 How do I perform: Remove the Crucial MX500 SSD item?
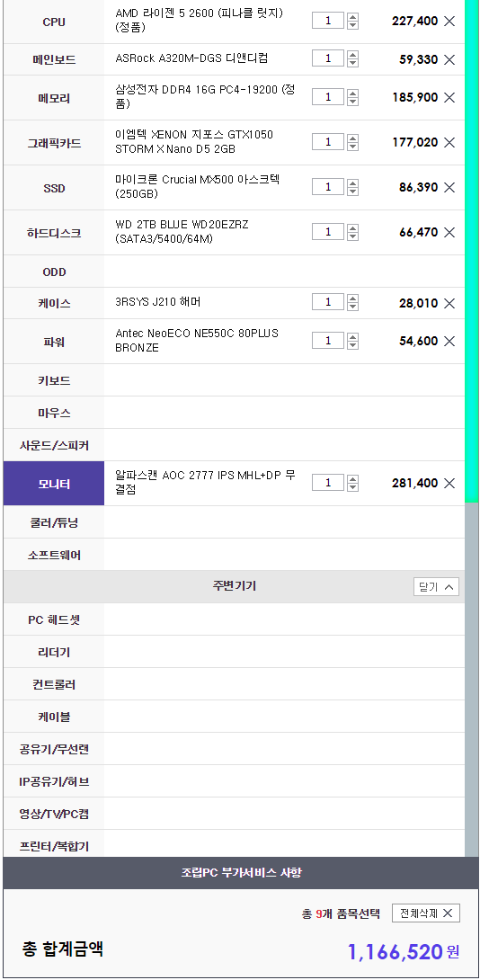click(449, 188)
